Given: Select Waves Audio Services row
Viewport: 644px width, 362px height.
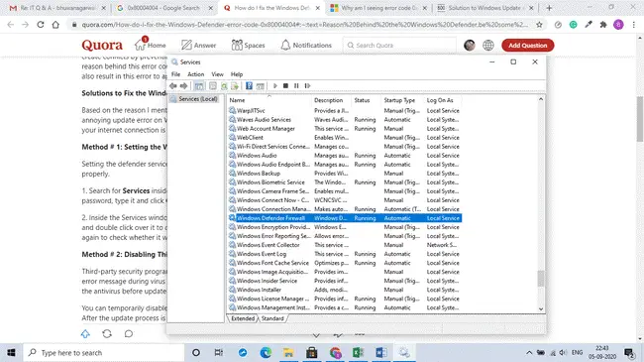Looking at the screenshot, I should click(345, 119).
